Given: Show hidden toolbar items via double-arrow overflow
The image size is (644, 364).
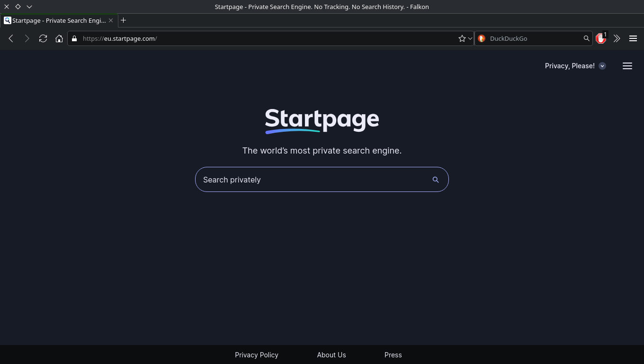Looking at the screenshot, I should (617, 38).
